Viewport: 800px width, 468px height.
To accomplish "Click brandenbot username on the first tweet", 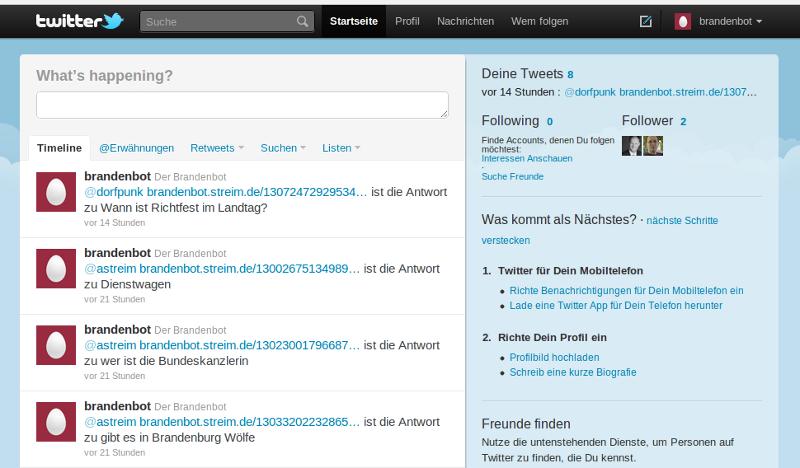I will [x=117, y=176].
